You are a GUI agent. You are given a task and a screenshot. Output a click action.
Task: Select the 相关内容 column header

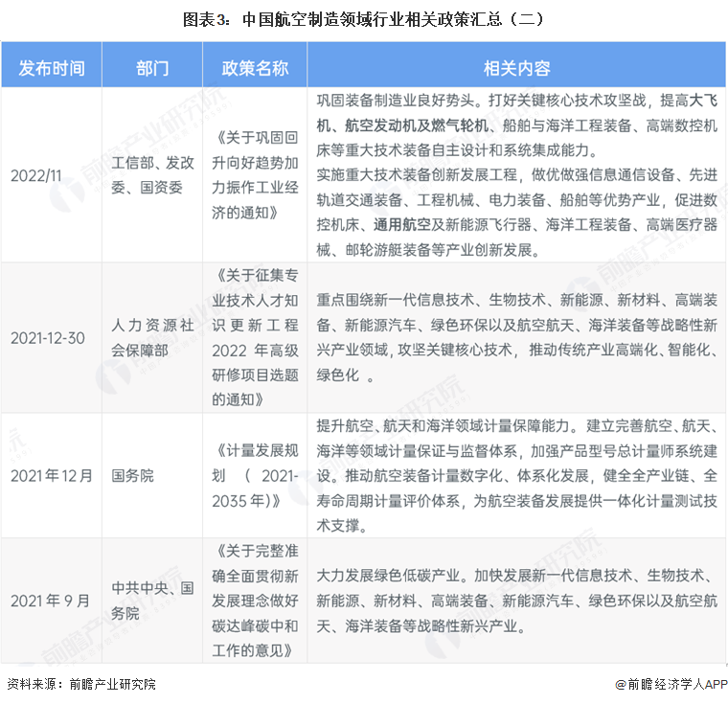pyautogui.click(x=516, y=68)
